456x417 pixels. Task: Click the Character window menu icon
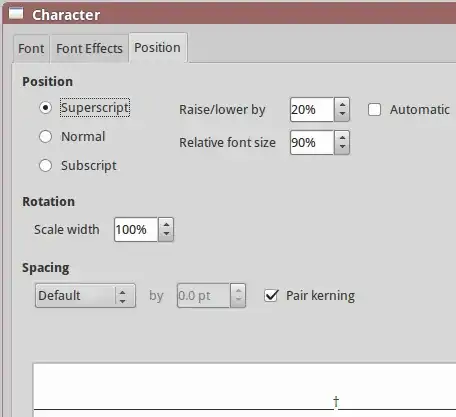[x=16, y=14]
